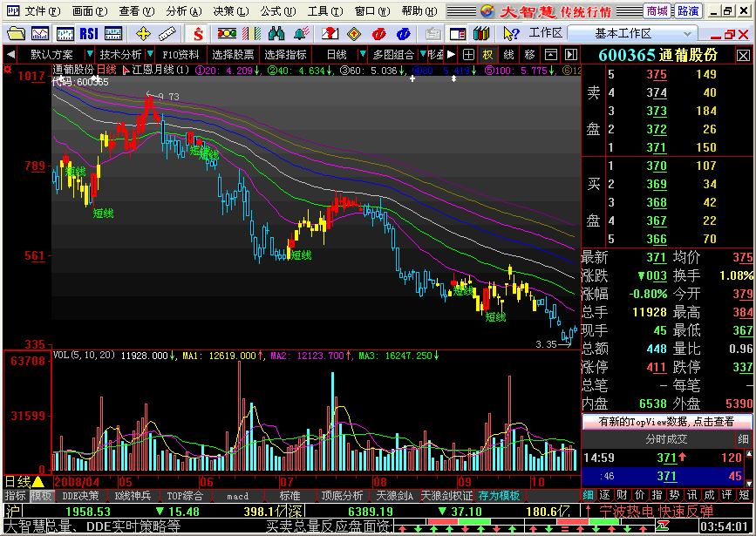Click the yellow four-way arrow icon
Viewport: 756px width, 536px height.
[x=143, y=33]
